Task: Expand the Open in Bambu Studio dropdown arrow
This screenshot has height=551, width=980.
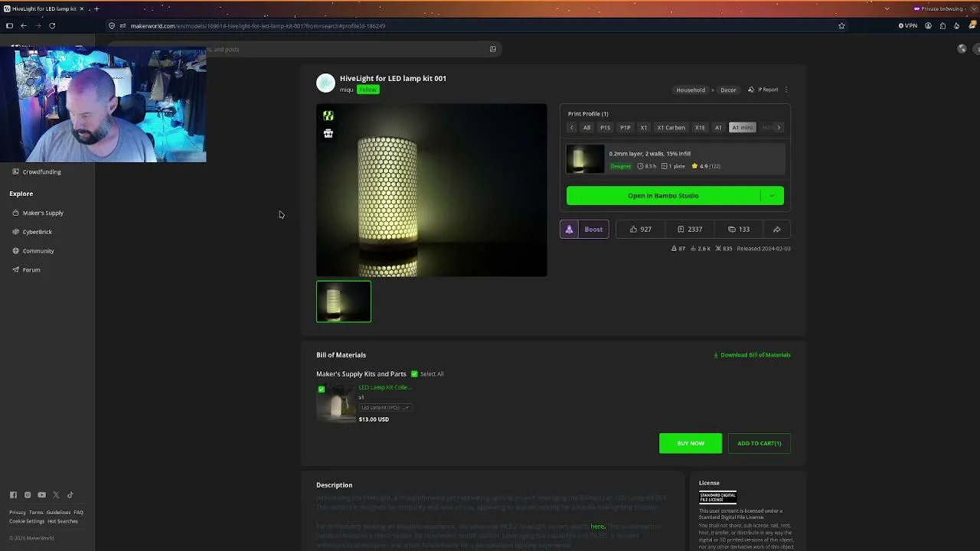Action: tap(772, 196)
